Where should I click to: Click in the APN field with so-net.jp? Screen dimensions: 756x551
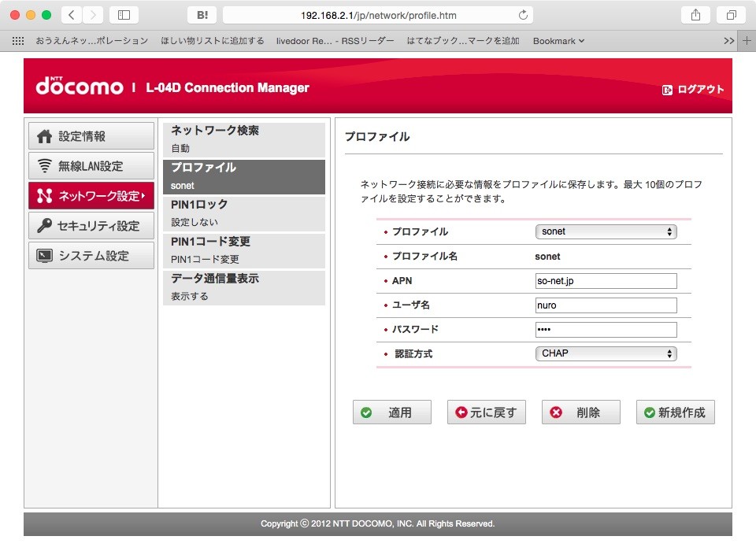(606, 281)
